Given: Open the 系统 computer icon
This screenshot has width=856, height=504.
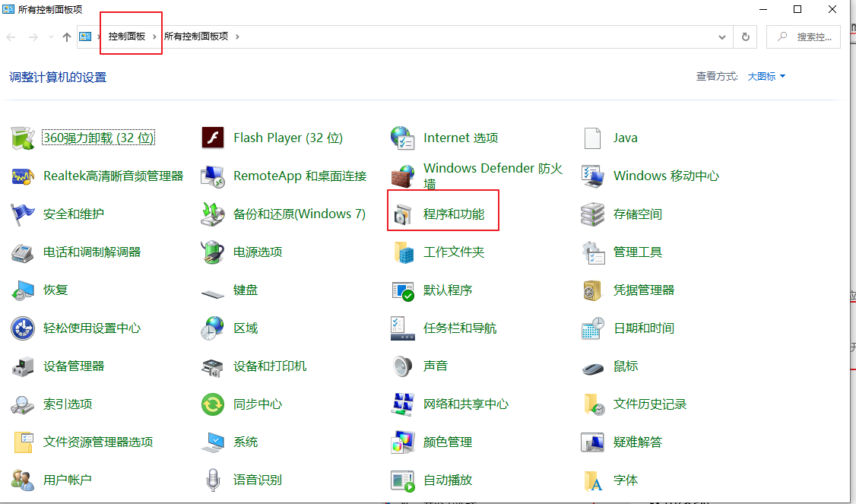Looking at the screenshot, I should click(x=213, y=442).
